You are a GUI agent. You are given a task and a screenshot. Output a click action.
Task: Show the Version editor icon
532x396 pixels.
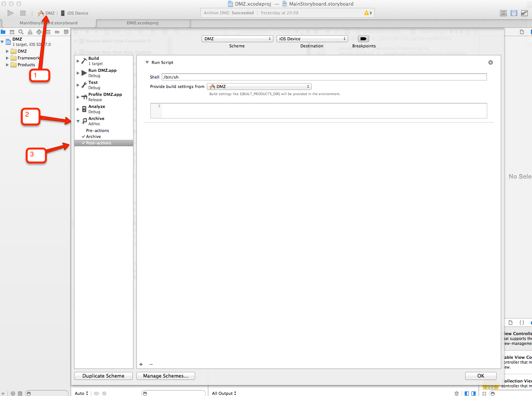524,13
